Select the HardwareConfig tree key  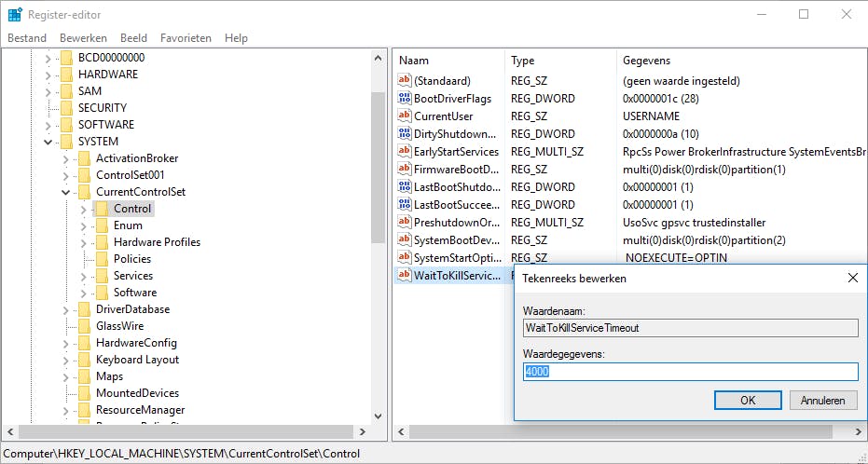136,343
